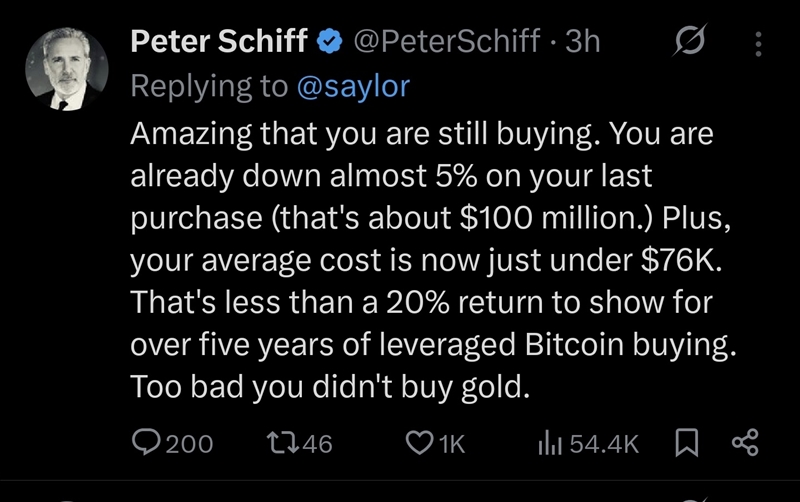Click the 3h timestamp

(583, 42)
